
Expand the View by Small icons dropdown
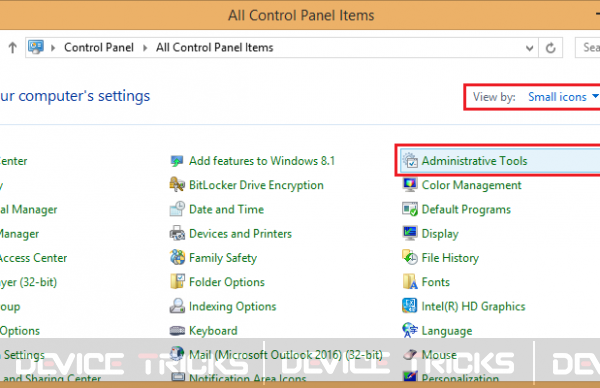pos(563,97)
